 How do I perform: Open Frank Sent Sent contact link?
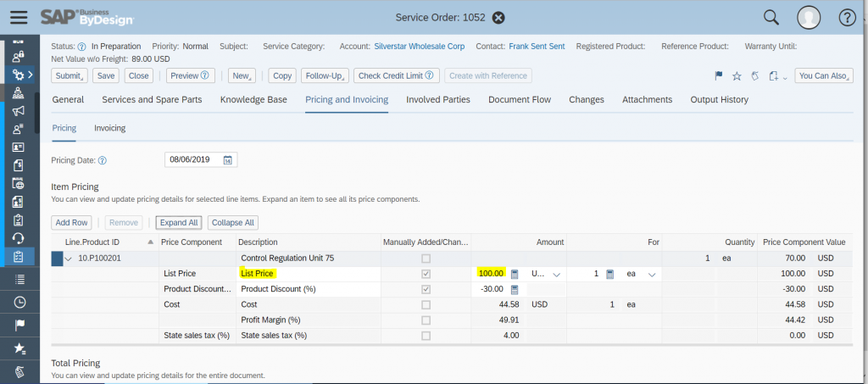pyautogui.click(x=537, y=47)
